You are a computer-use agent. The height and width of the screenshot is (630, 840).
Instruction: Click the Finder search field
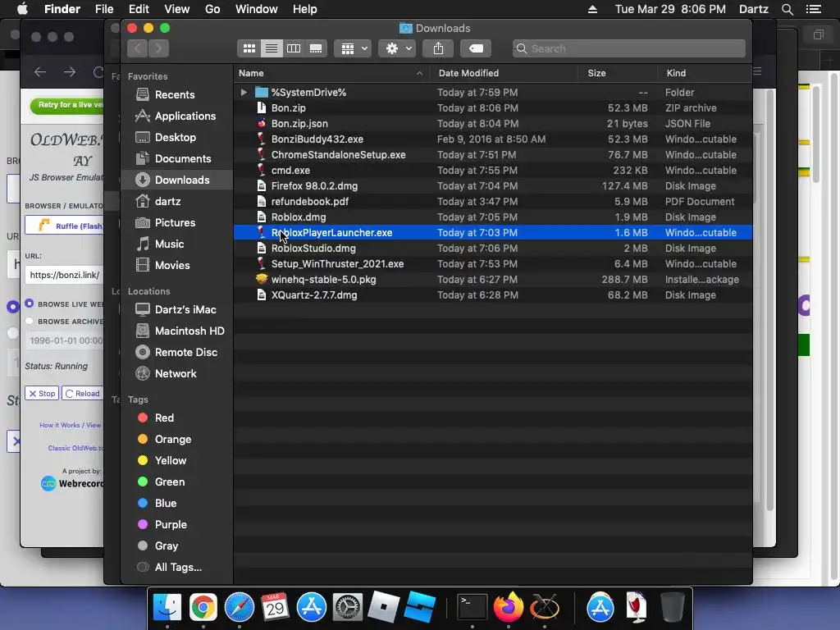point(629,48)
